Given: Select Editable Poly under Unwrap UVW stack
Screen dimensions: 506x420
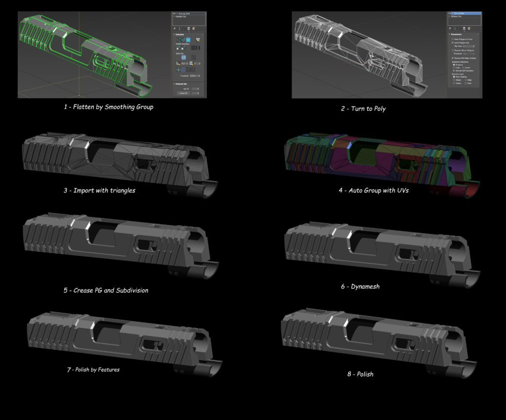Looking at the screenshot, I should point(181,16).
